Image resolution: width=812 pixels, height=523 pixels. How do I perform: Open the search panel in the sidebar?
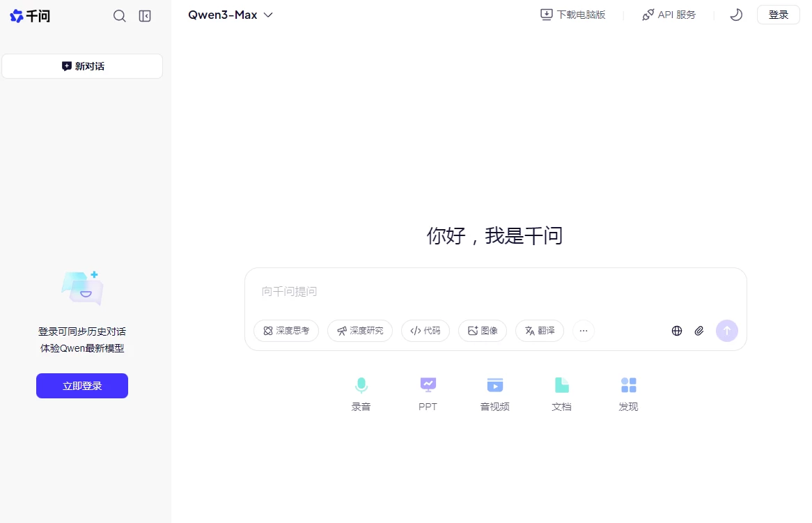[x=119, y=15]
